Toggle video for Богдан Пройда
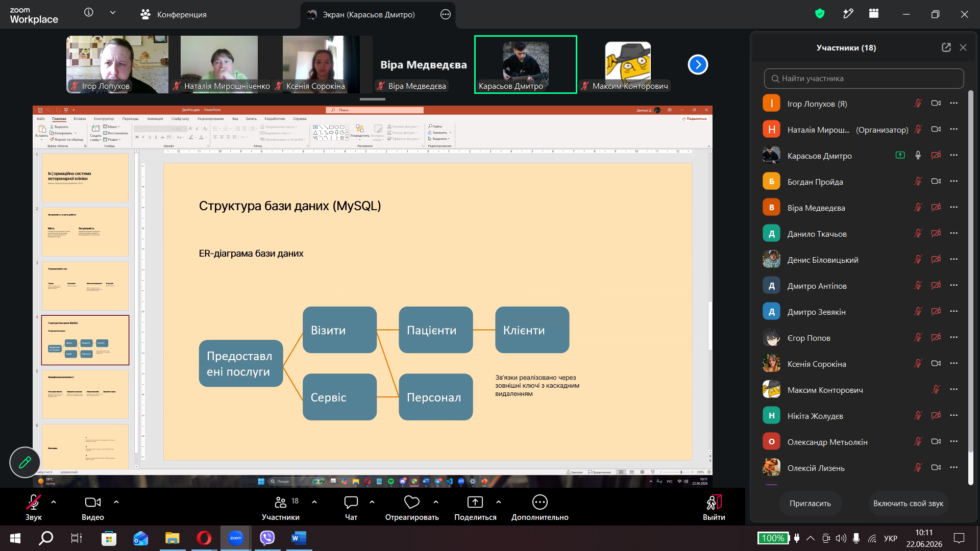The height and width of the screenshot is (551, 980). [936, 182]
